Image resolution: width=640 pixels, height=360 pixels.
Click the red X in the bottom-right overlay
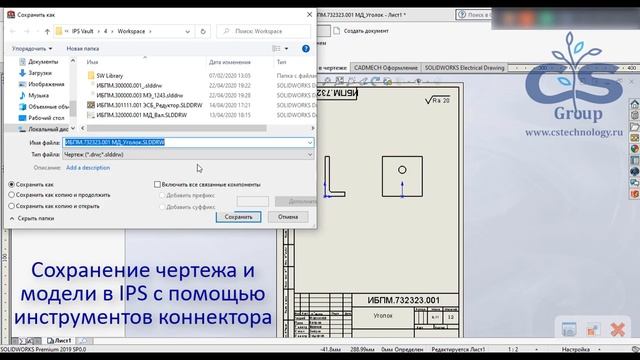click(x=618, y=329)
